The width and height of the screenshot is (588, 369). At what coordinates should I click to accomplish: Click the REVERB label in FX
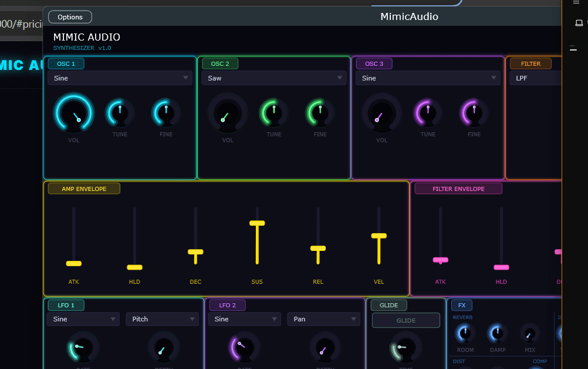(462, 317)
